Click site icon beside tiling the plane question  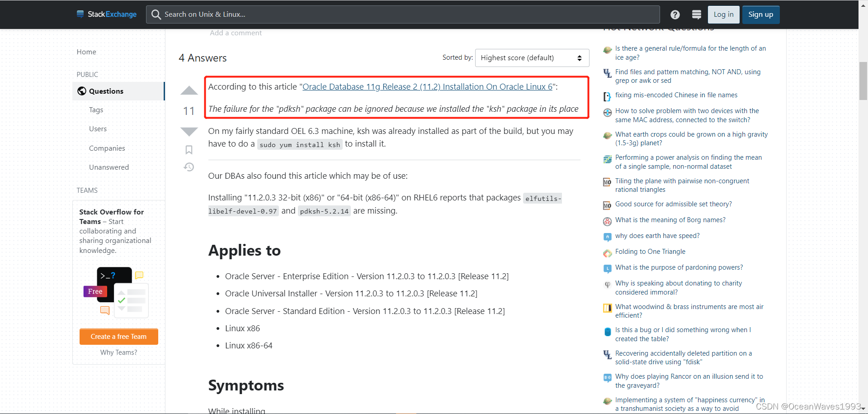coord(608,182)
